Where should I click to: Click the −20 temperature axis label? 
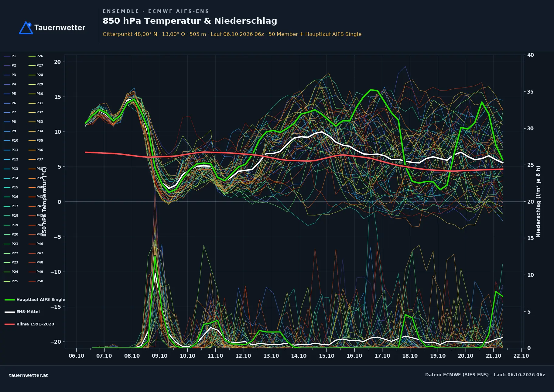56,342
